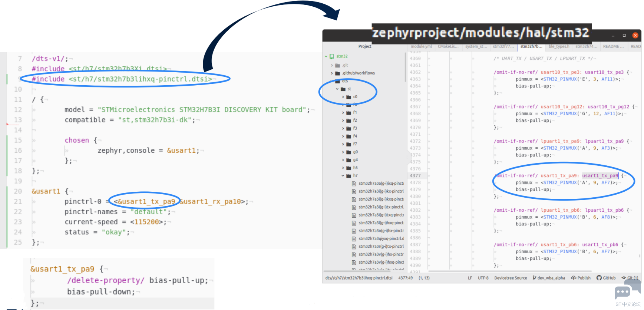Click file icon beside stm32h7a3qiyxq-pinctrl

click(x=354, y=238)
